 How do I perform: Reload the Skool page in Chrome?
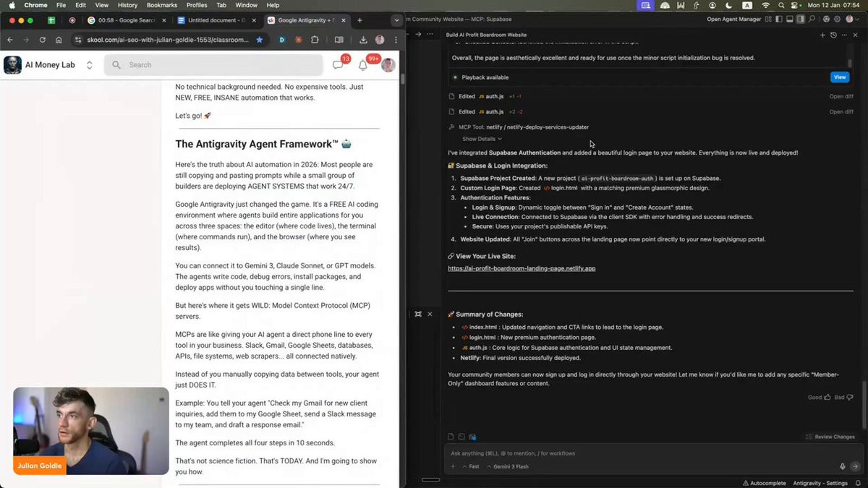tap(43, 40)
